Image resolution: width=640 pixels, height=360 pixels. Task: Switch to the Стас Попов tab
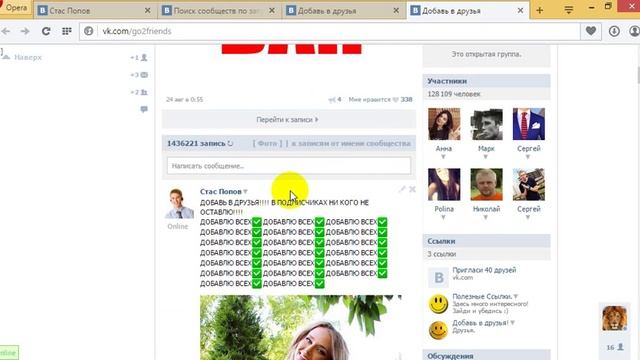[94, 11]
